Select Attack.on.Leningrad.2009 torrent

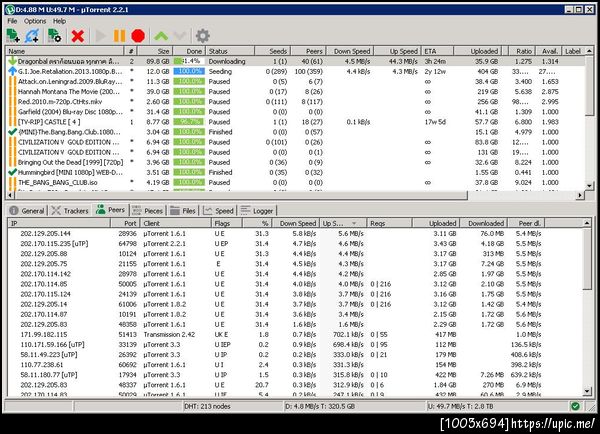click(295, 82)
